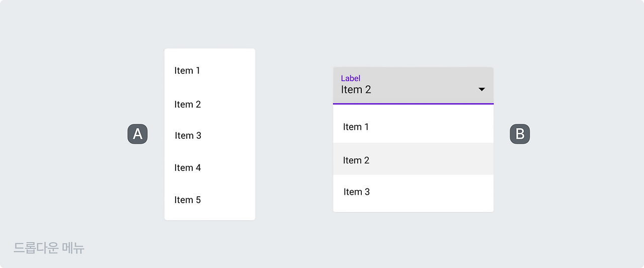This screenshot has width=644, height=268.
Task: Select Item 2 in menu A
Action: (188, 105)
